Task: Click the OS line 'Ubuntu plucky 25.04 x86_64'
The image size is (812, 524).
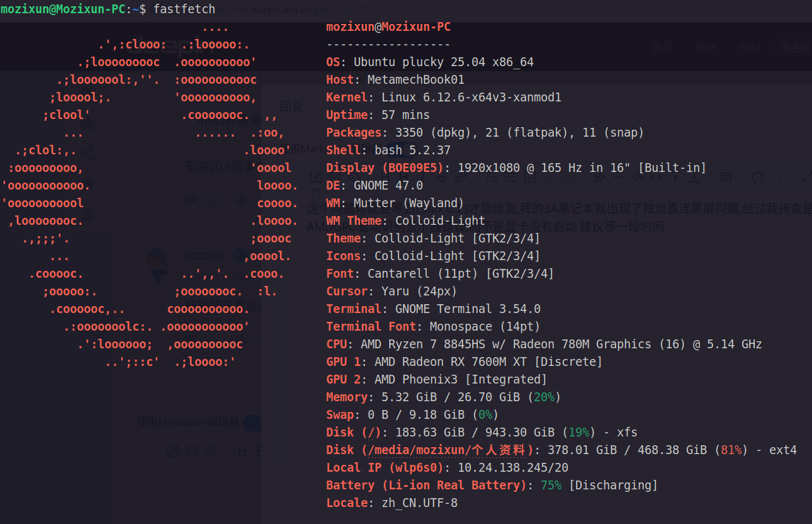Action: (x=430, y=62)
